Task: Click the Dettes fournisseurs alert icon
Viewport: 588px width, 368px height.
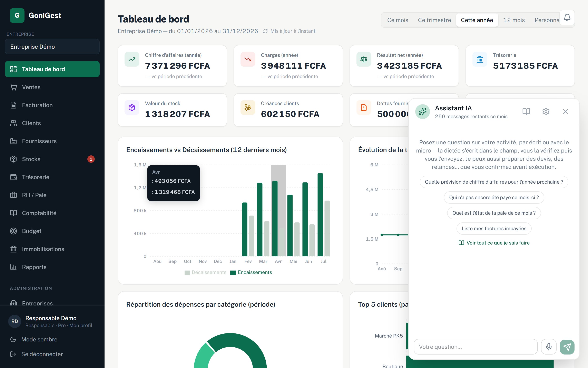Action: [x=364, y=108]
